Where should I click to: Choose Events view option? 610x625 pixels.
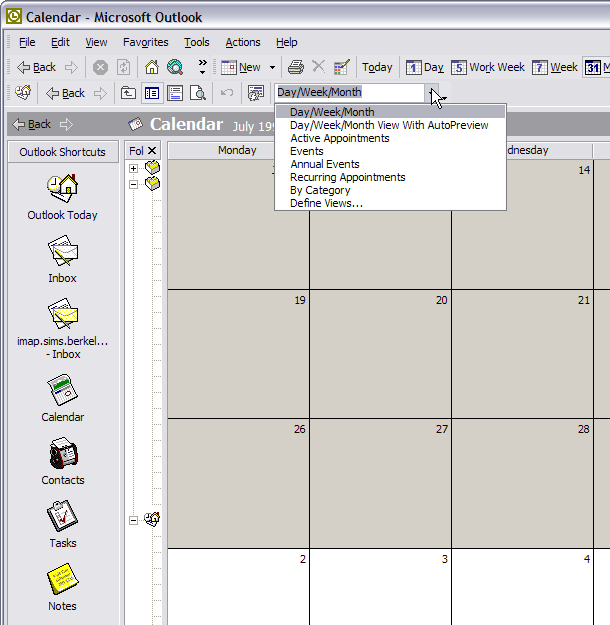tap(391, 151)
